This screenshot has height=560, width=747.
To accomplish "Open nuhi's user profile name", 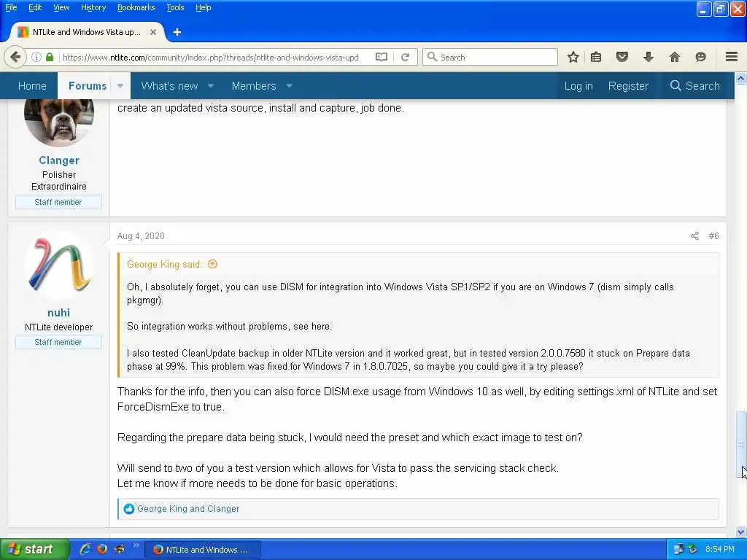I will [58, 313].
